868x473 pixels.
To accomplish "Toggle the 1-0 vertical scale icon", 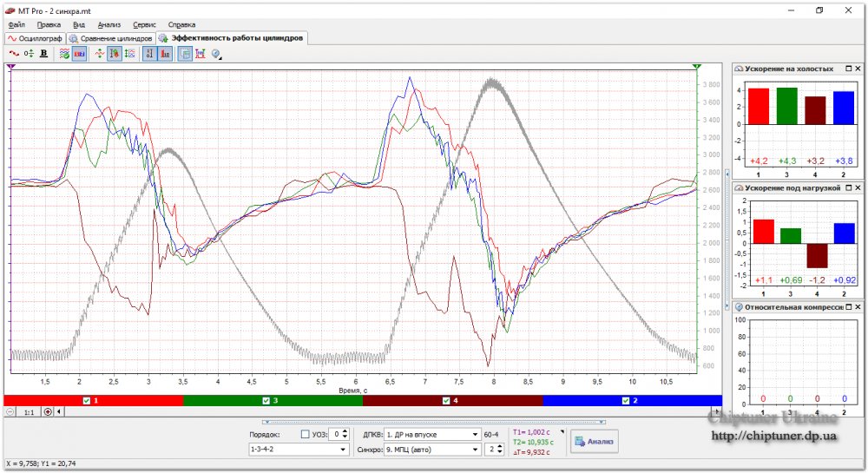I will tap(149, 54).
